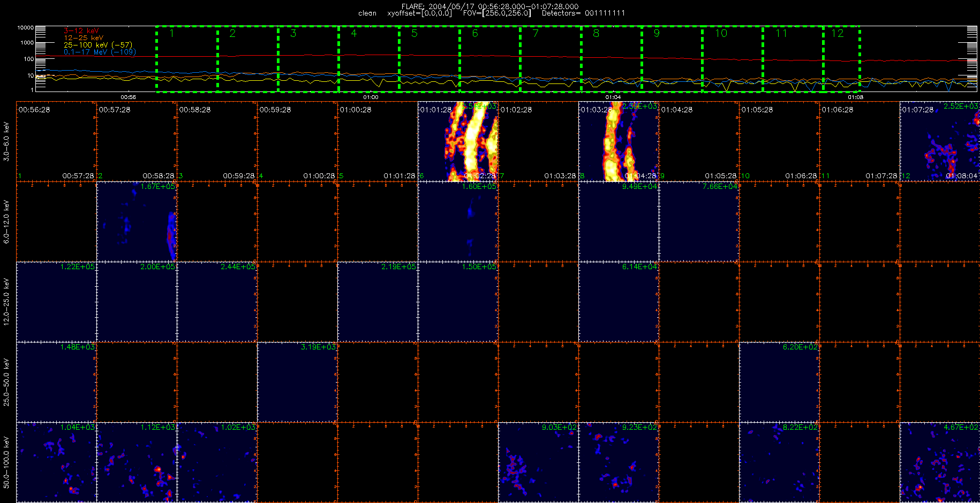Click the Detectors= 001111111 label
Screen dimensions: 980x503
click(583, 13)
